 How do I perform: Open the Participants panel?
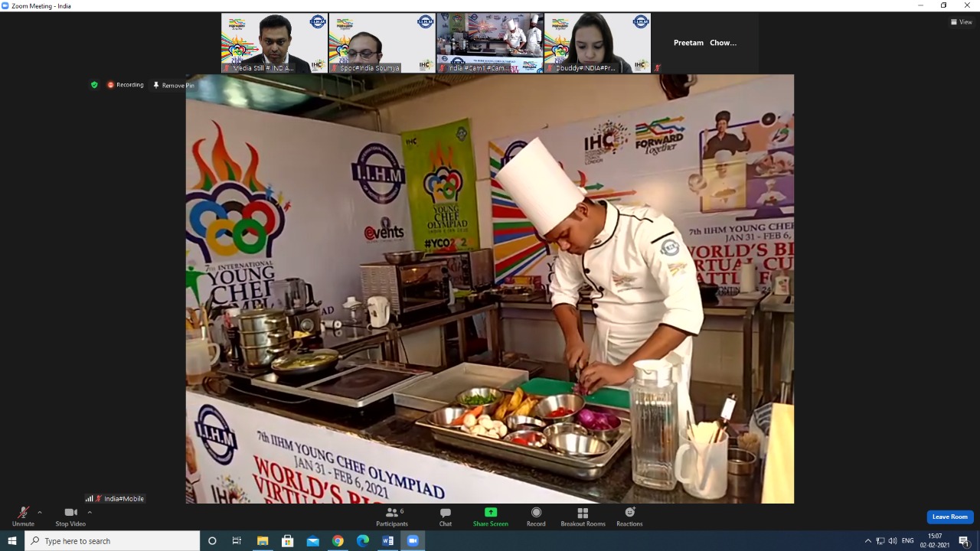tap(392, 517)
